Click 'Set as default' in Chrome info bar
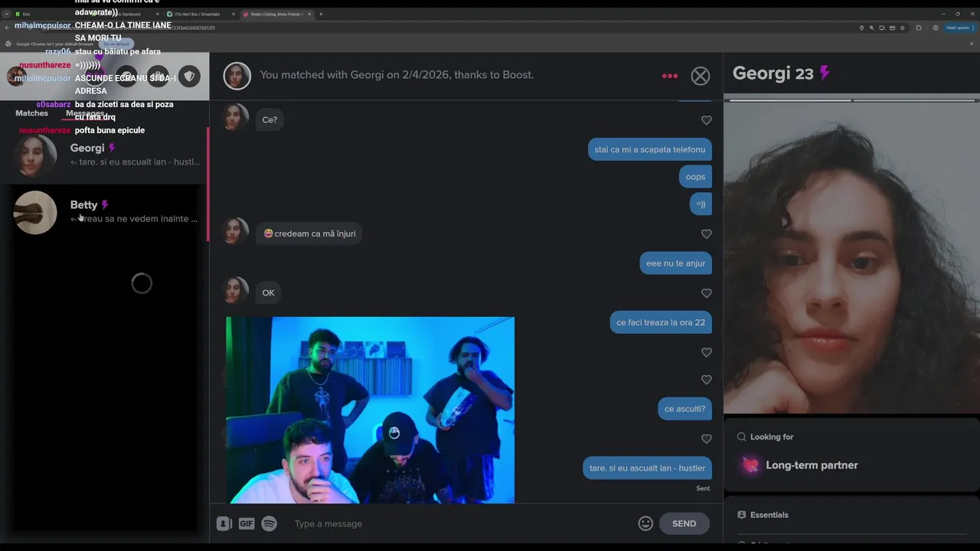Viewport: 980px width, 551px height. (x=116, y=44)
